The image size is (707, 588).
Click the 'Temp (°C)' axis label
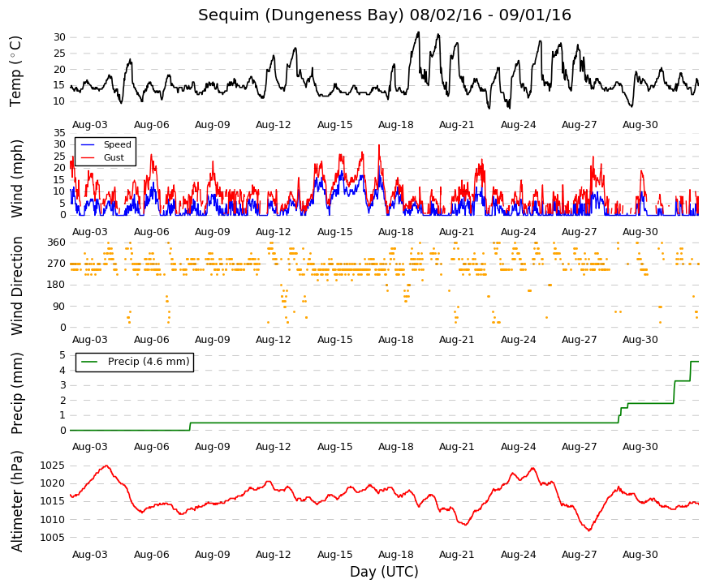[15, 71]
